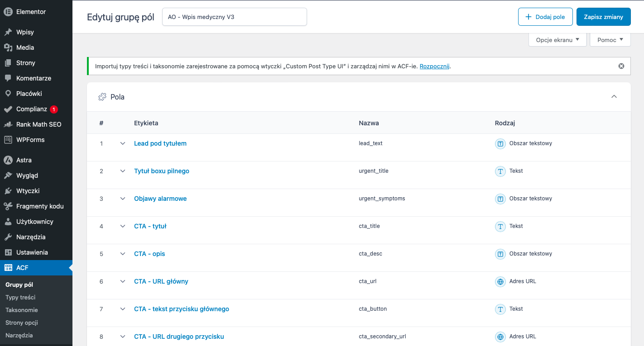
Task: Open the Opcje ekranu dropdown
Action: click(557, 40)
